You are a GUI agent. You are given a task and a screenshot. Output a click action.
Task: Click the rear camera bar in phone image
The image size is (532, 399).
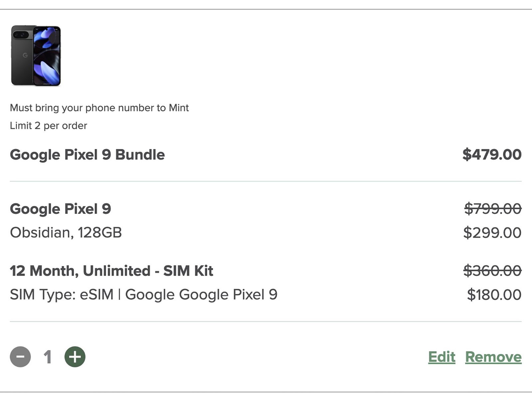(21, 34)
